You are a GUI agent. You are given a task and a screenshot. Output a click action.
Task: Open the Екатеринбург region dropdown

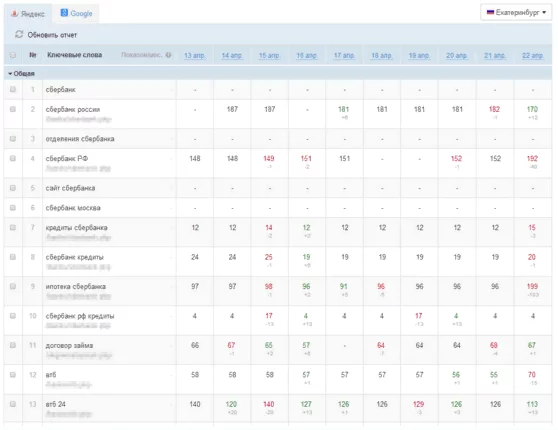(x=516, y=12)
